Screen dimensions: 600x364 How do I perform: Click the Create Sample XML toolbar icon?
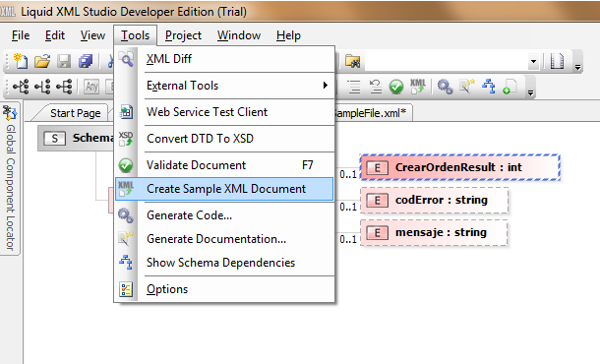click(417, 87)
